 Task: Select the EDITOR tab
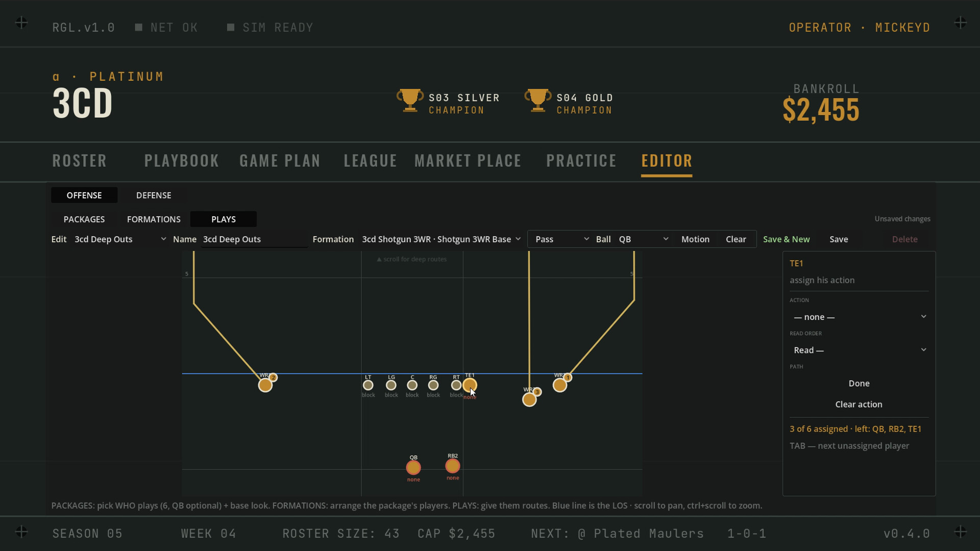667,161
